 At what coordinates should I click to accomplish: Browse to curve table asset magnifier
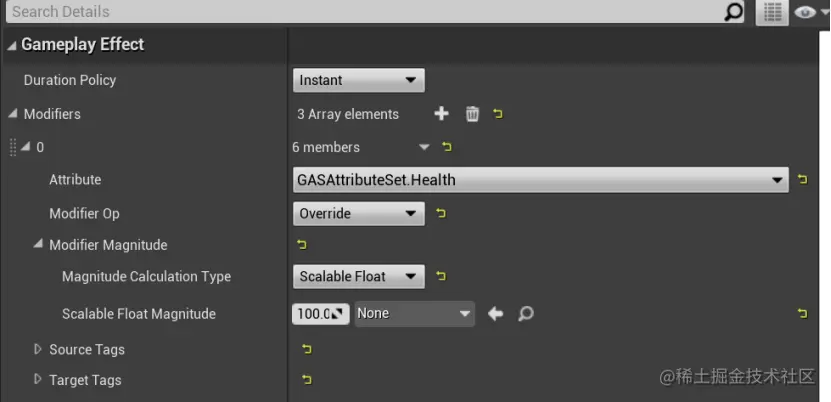[x=525, y=314]
